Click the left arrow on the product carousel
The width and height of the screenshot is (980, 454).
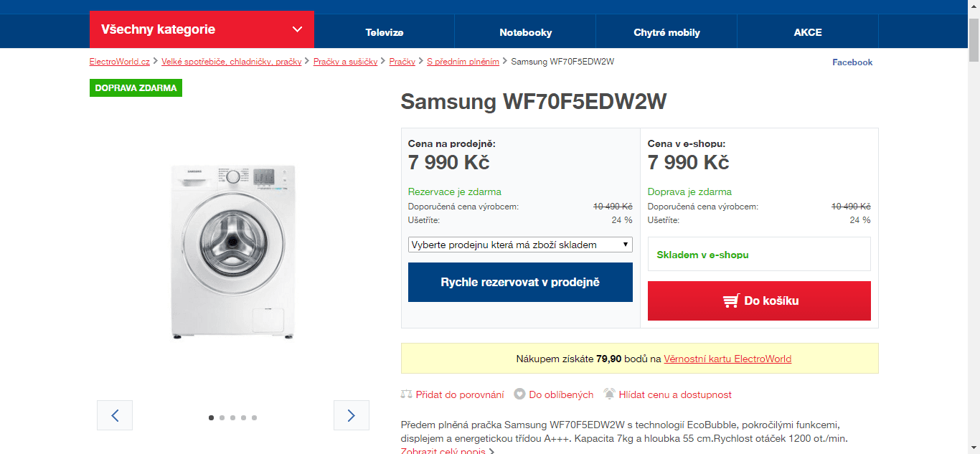(x=114, y=415)
